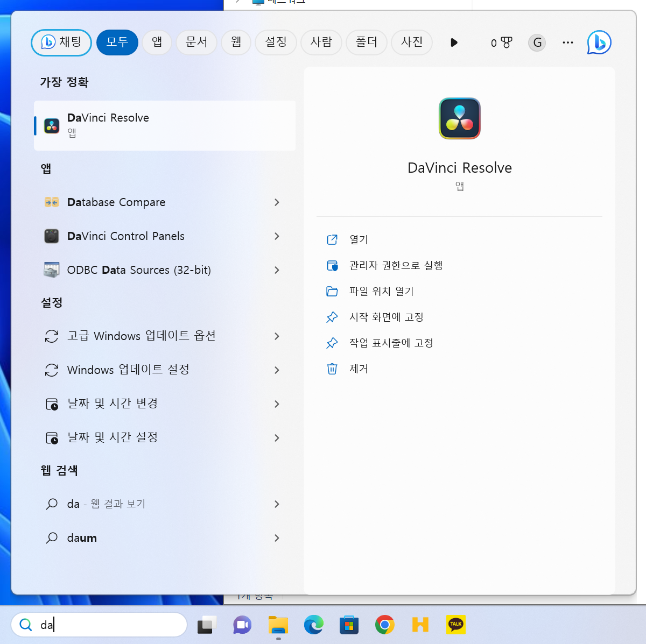Open File Explorer from the taskbar
The image size is (646, 644).
click(278, 625)
